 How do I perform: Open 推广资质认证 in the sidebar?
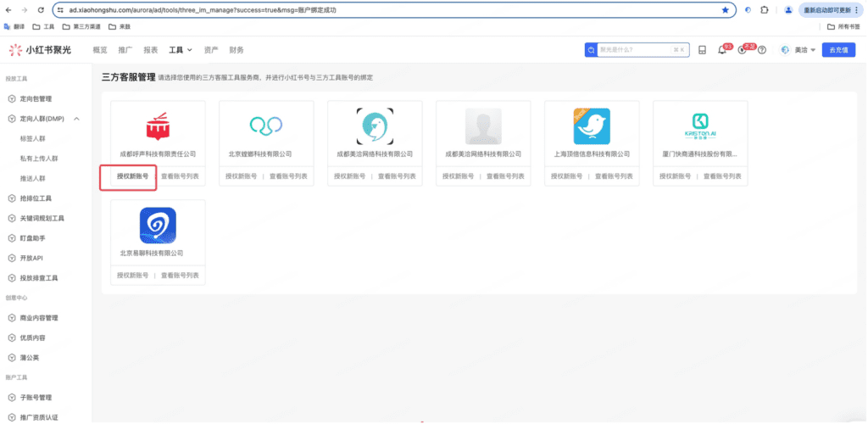pyautogui.click(x=39, y=417)
